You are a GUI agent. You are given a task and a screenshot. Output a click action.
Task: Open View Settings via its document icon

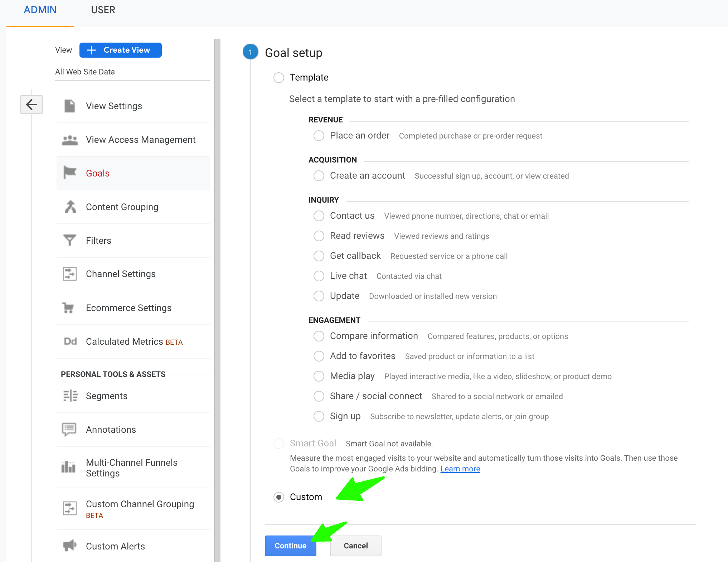tap(70, 106)
